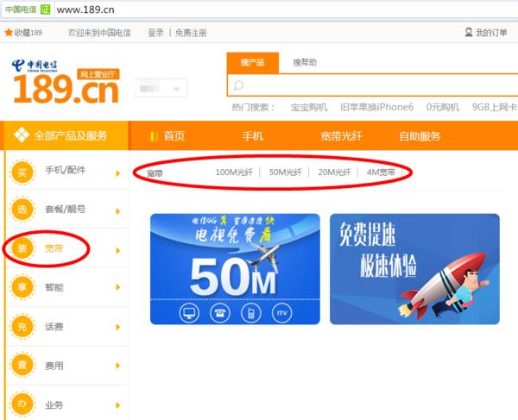518x420 pixels.
Task: Click the 收藏189 text link
Action: pyautogui.click(x=28, y=33)
